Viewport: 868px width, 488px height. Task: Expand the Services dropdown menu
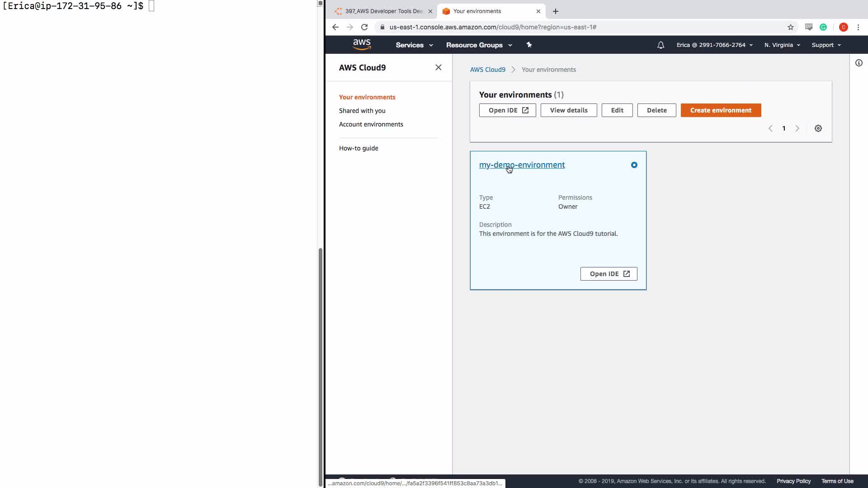click(x=414, y=45)
